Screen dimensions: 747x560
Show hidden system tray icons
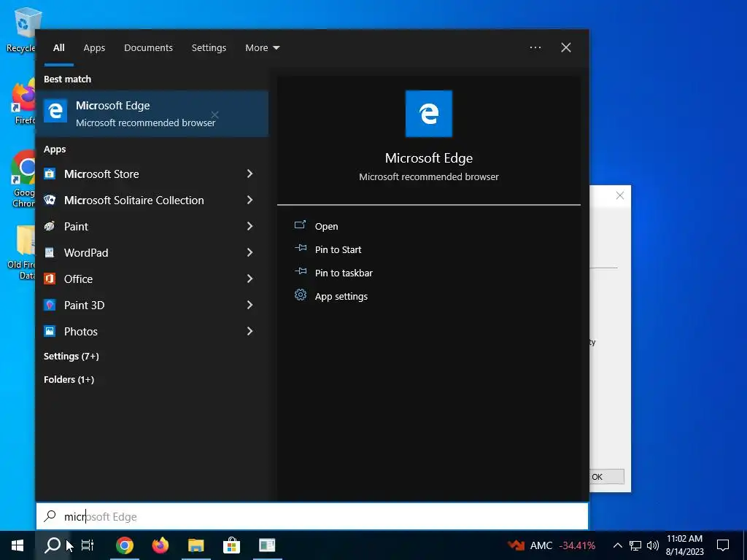(x=617, y=545)
